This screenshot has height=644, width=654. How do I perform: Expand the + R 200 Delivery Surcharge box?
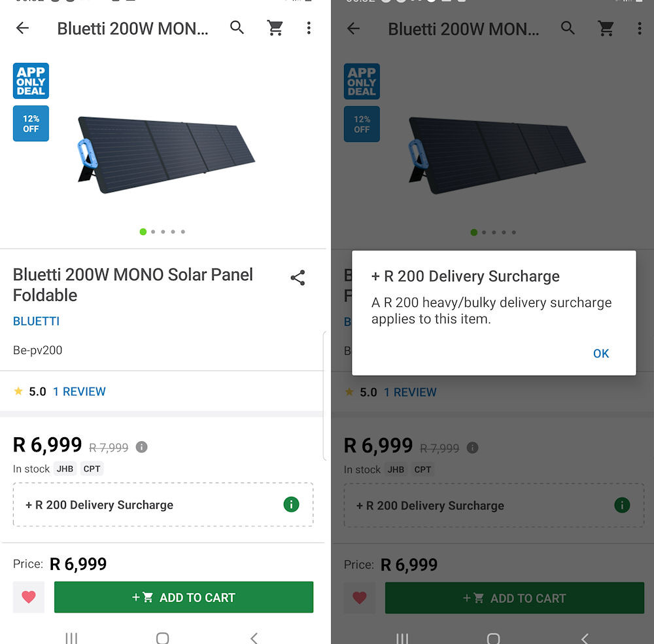coord(163,505)
